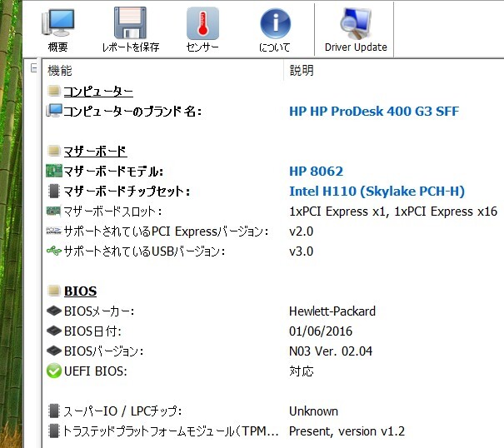Viewport: 504px width, 448px height.
Task: Click the computer brand name monitor icon
Action: pyautogui.click(x=53, y=111)
